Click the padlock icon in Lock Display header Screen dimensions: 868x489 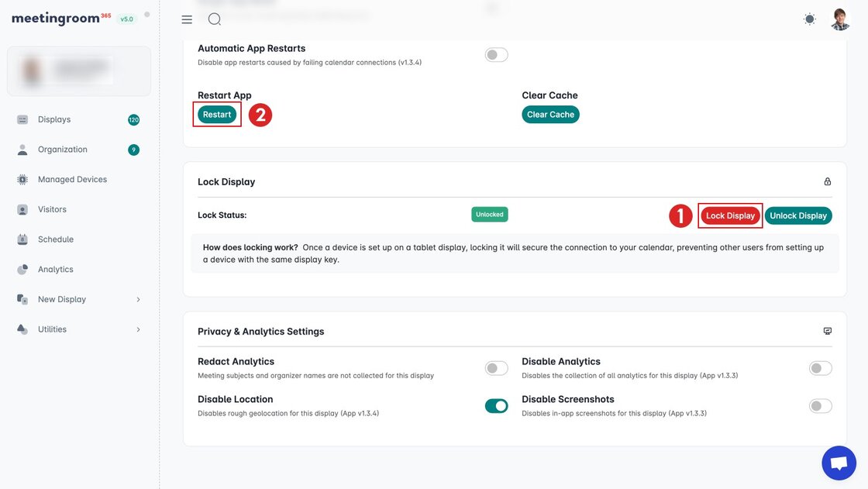[x=827, y=182]
